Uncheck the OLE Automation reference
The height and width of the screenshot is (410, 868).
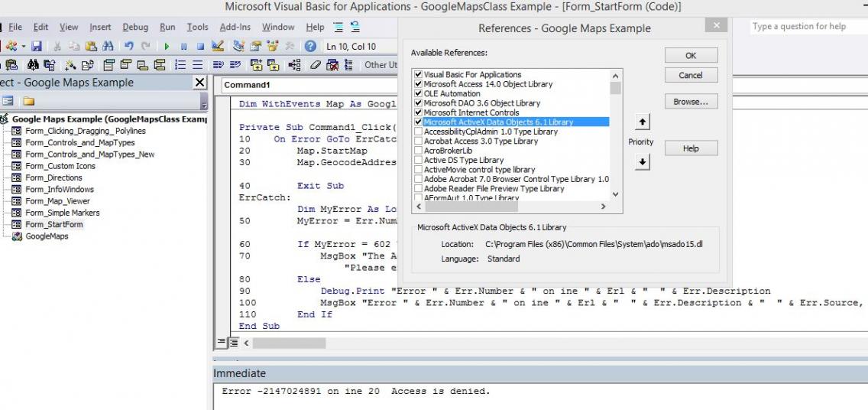click(419, 93)
